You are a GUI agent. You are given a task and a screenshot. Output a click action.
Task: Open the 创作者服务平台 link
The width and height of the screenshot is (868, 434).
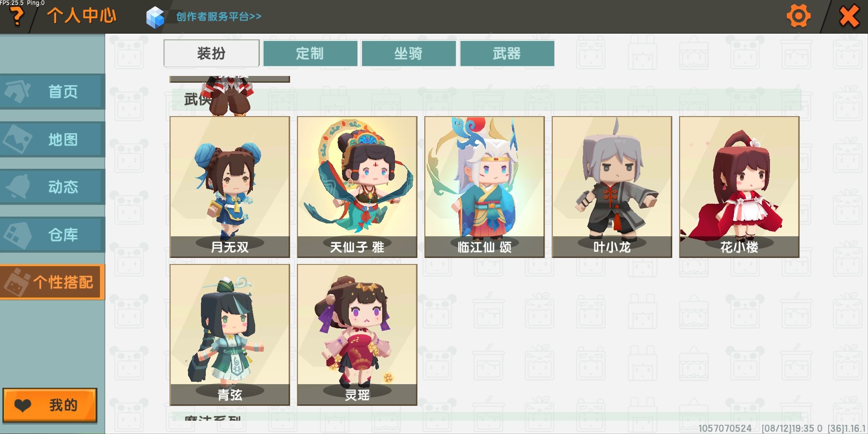coord(219,16)
